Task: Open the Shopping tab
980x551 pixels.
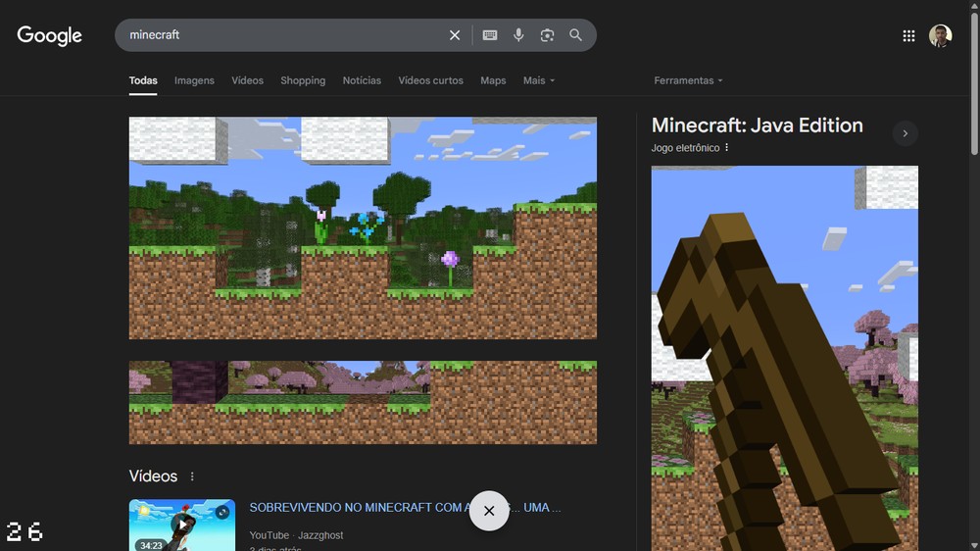Action: (x=303, y=80)
